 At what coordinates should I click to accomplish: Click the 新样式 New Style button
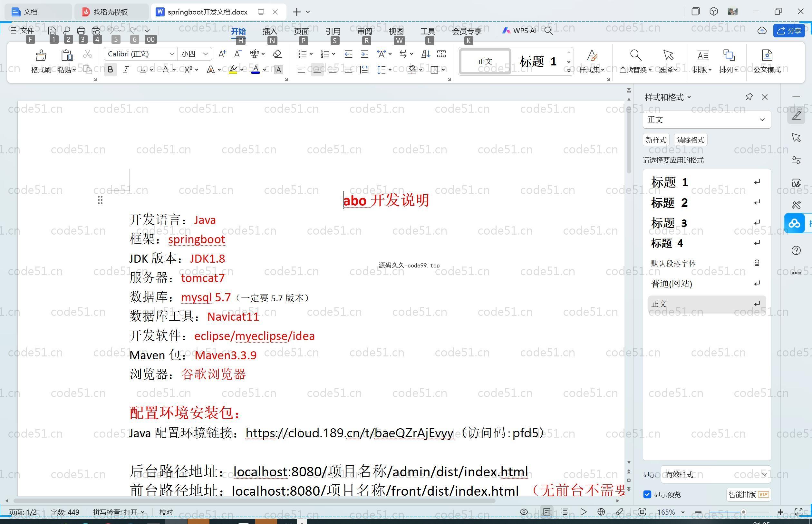pyautogui.click(x=656, y=140)
